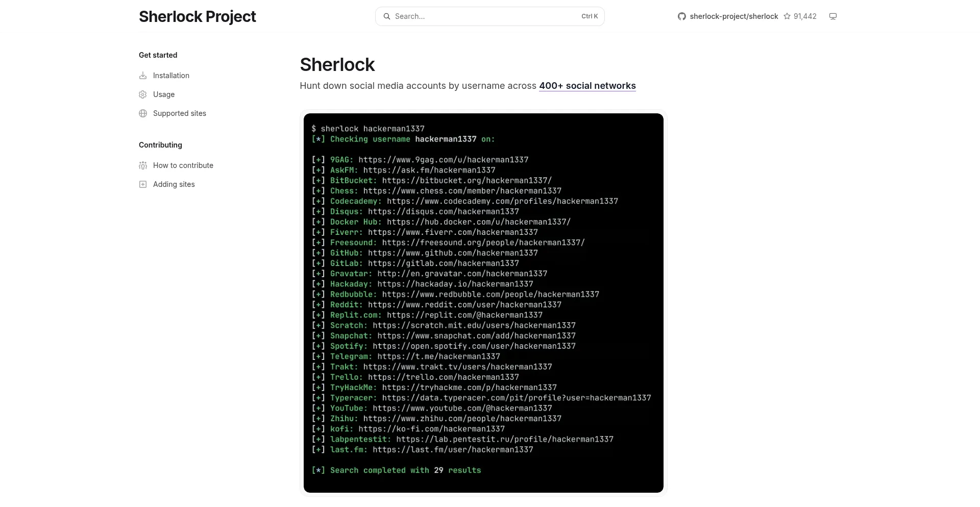Image resolution: width=980 pixels, height=507 pixels.
Task: Open the Adding sites page
Action: (x=174, y=184)
